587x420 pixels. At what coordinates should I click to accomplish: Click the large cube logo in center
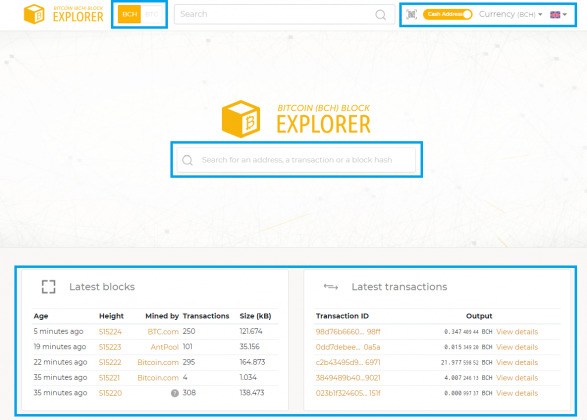(x=241, y=119)
